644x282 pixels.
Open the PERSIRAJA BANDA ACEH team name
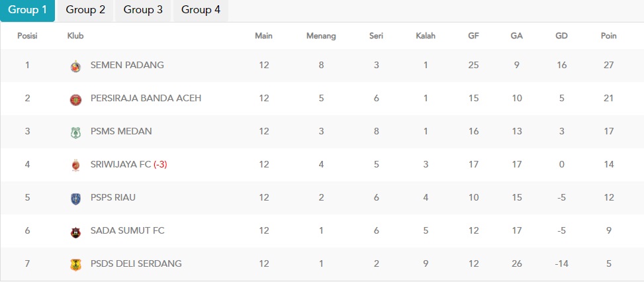146,99
